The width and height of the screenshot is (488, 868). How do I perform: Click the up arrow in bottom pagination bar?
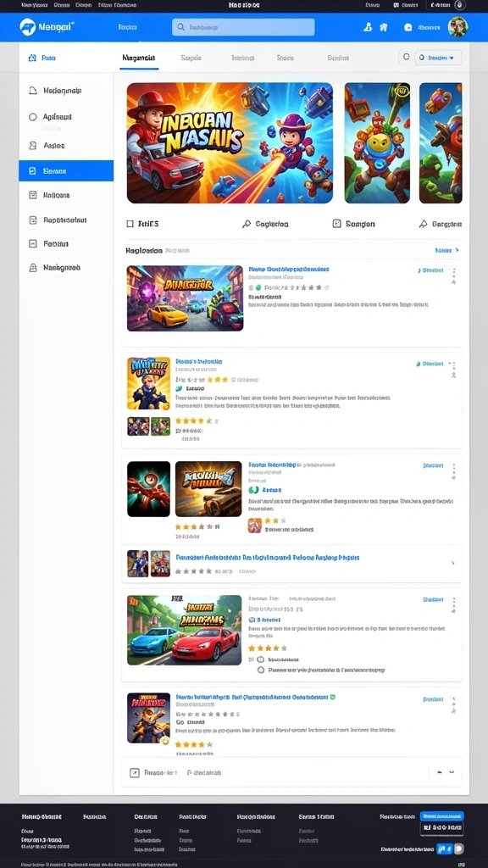440,772
